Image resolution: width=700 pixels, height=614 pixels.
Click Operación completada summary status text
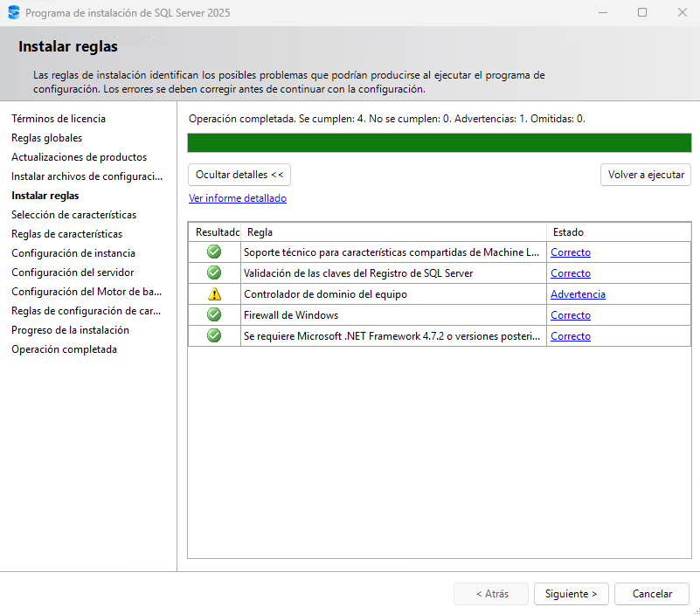tap(386, 119)
